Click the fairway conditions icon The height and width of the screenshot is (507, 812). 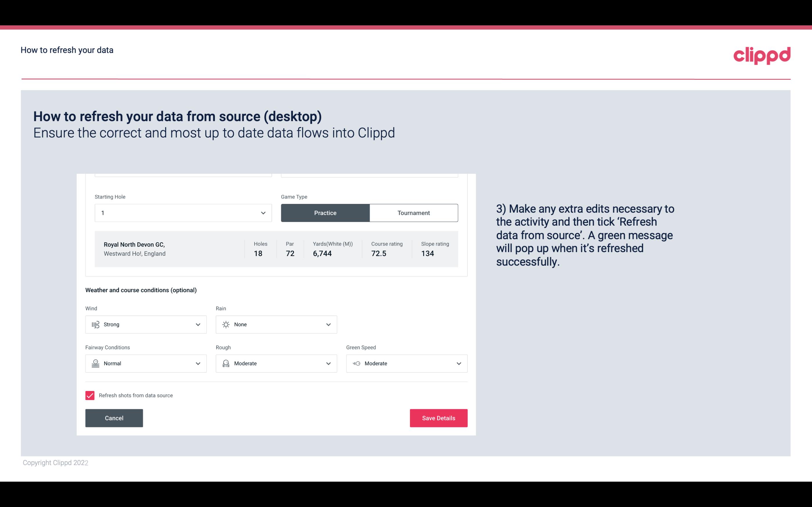point(95,363)
